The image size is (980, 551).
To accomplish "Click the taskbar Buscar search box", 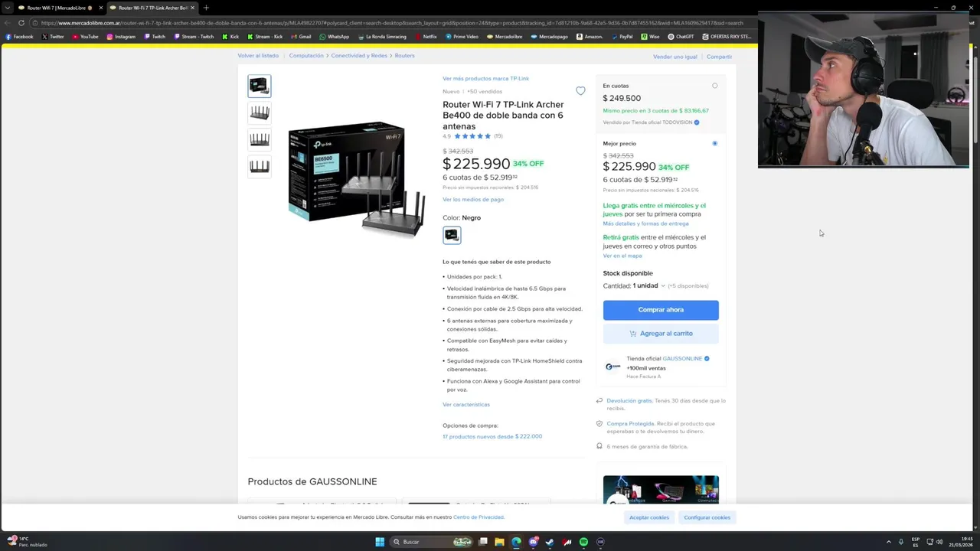I will coord(432,542).
